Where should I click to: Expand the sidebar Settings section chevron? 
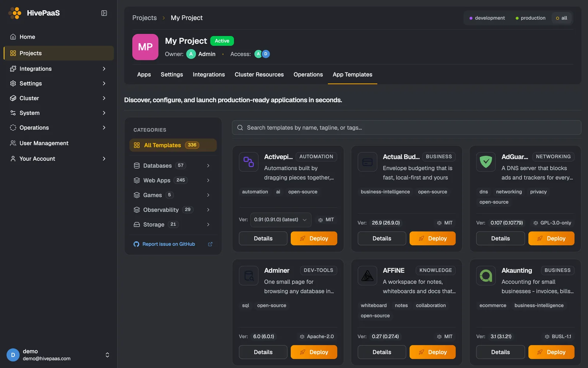tap(104, 84)
